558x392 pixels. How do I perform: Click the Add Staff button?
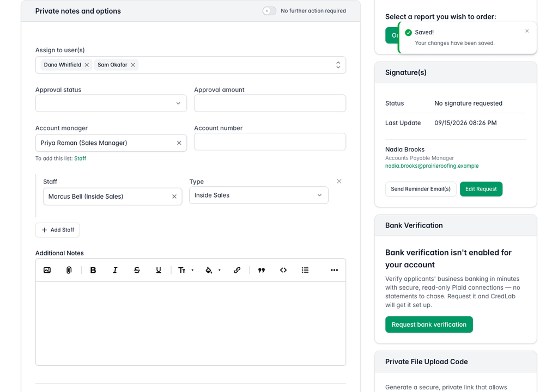58,230
